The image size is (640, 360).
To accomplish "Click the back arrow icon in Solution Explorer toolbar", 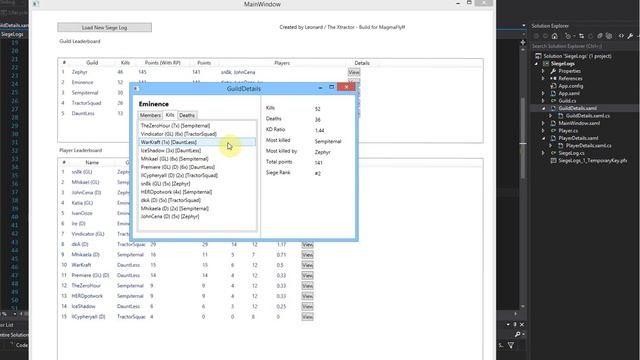I will point(536,36).
